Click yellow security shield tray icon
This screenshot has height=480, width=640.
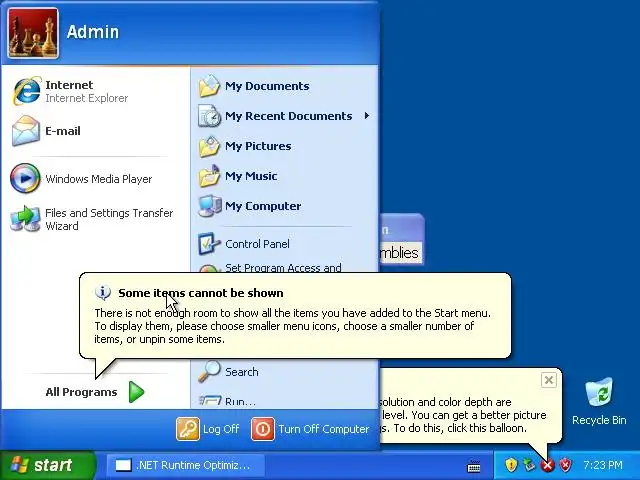pos(511,464)
